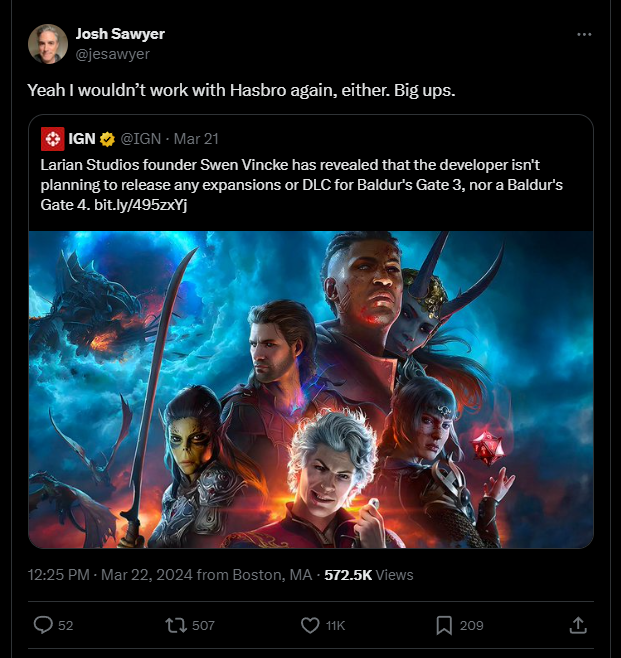Click the 507 reposts count
Screen dimensions: 621x658
tap(203, 626)
